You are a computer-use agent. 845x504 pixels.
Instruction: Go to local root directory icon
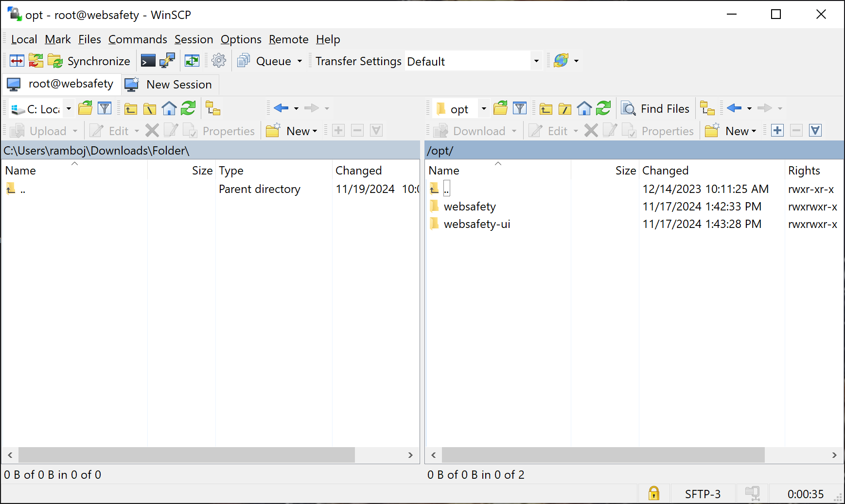point(150,108)
